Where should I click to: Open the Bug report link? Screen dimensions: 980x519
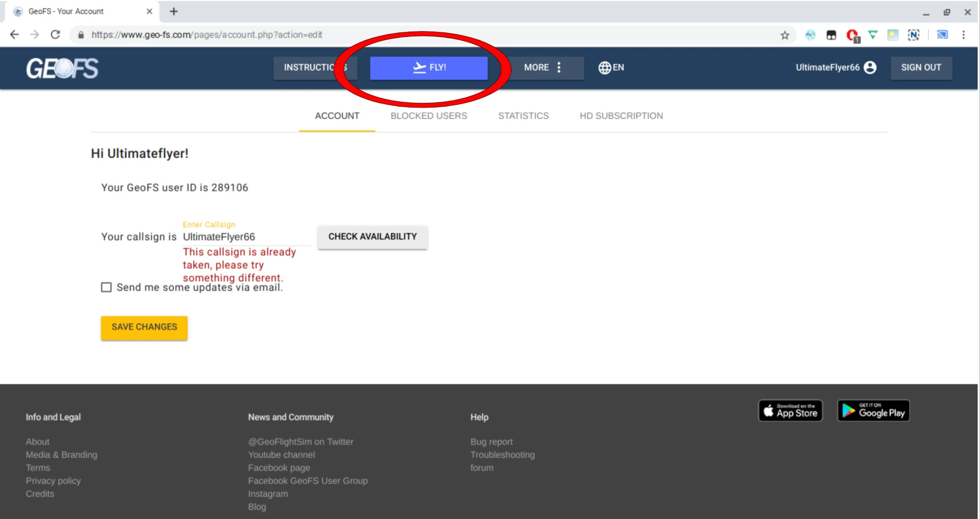tap(491, 442)
